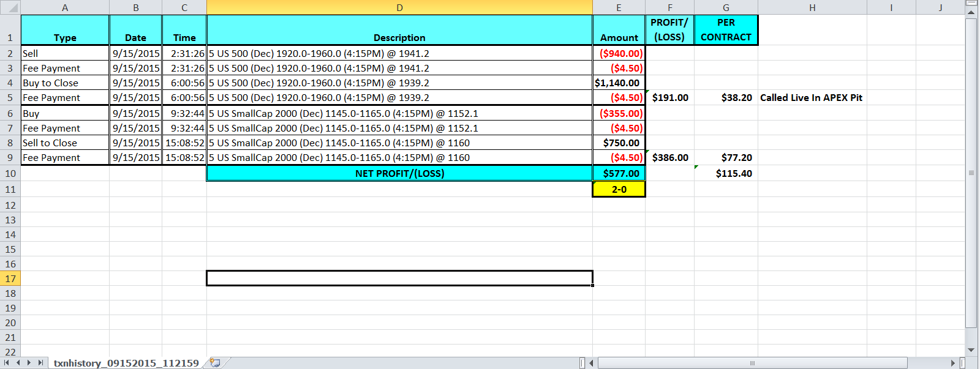Click the profit value $386.00
Image resolution: width=980 pixels, height=369 pixels.
pyautogui.click(x=669, y=157)
